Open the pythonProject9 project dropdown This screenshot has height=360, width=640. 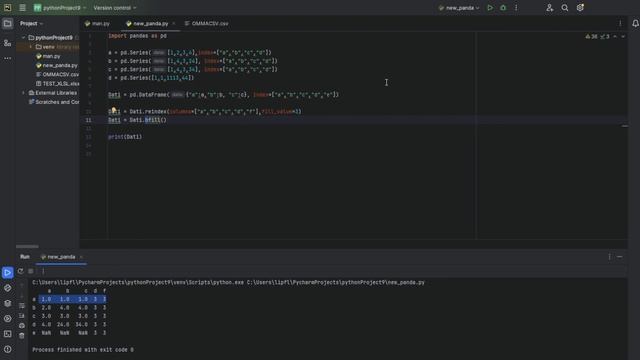coord(60,8)
